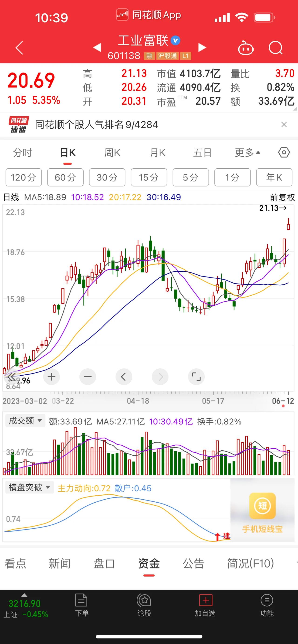The image size is (298, 644).
Task: Open 新闻 section tab
Action: (60, 564)
